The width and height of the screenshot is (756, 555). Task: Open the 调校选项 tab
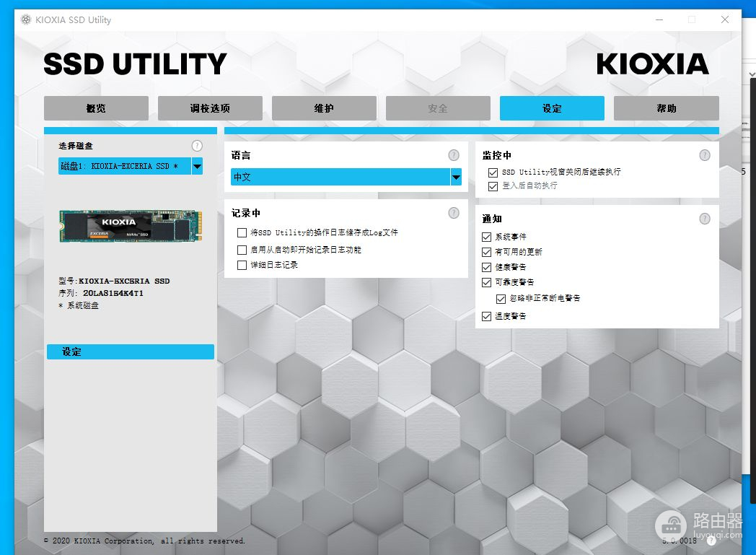click(210, 108)
